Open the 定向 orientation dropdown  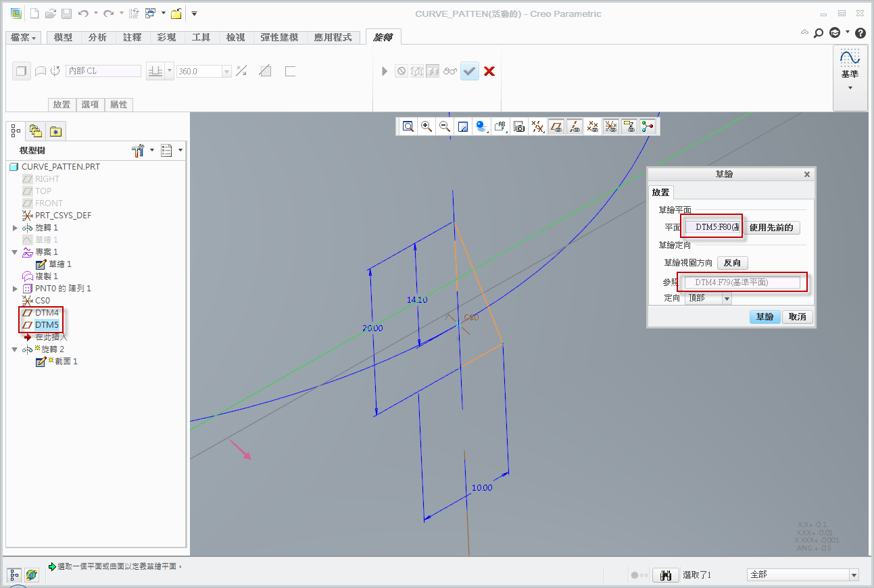tap(727, 298)
